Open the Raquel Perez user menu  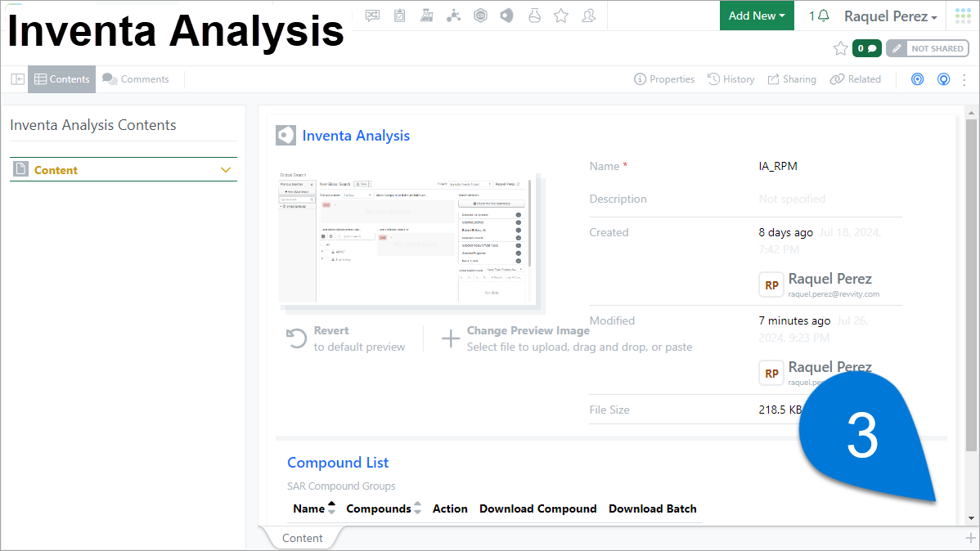(891, 16)
